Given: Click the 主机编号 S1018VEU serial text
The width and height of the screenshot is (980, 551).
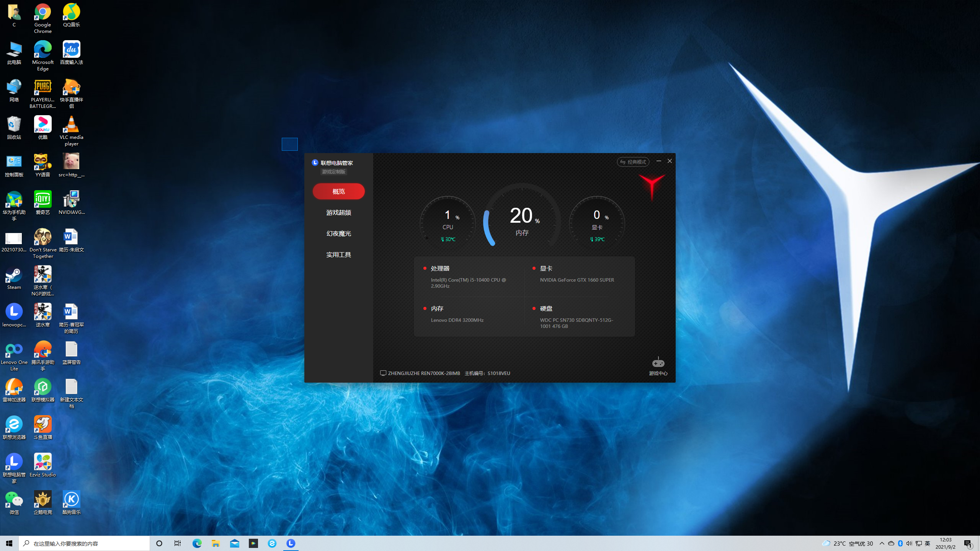Looking at the screenshot, I should pos(487,373).
